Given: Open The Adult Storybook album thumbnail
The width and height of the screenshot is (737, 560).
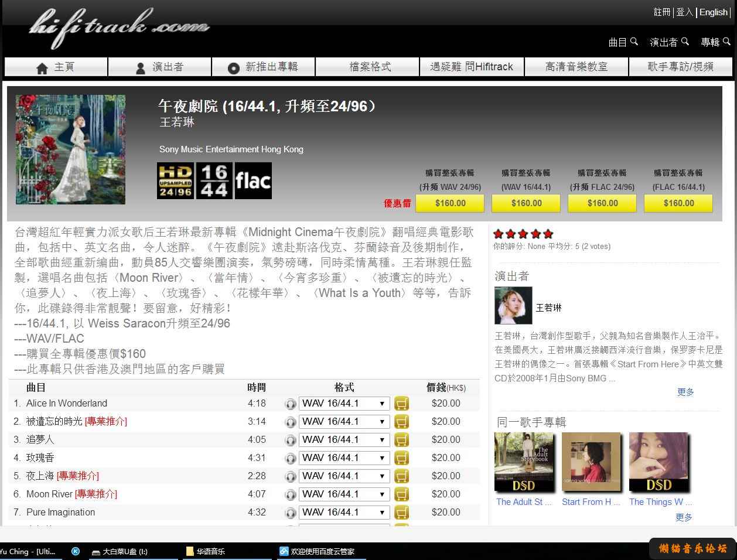Looking at the screenshot, I should (524, 463).
